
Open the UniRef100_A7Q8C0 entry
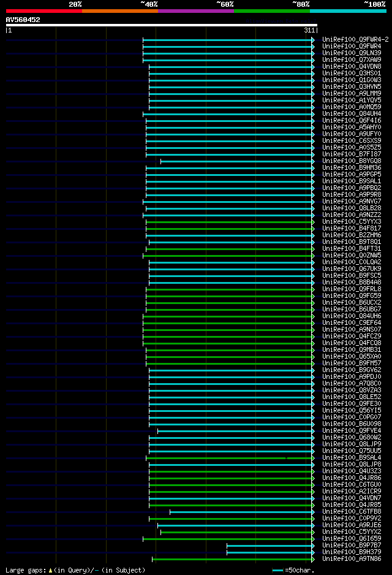point(352,384)
